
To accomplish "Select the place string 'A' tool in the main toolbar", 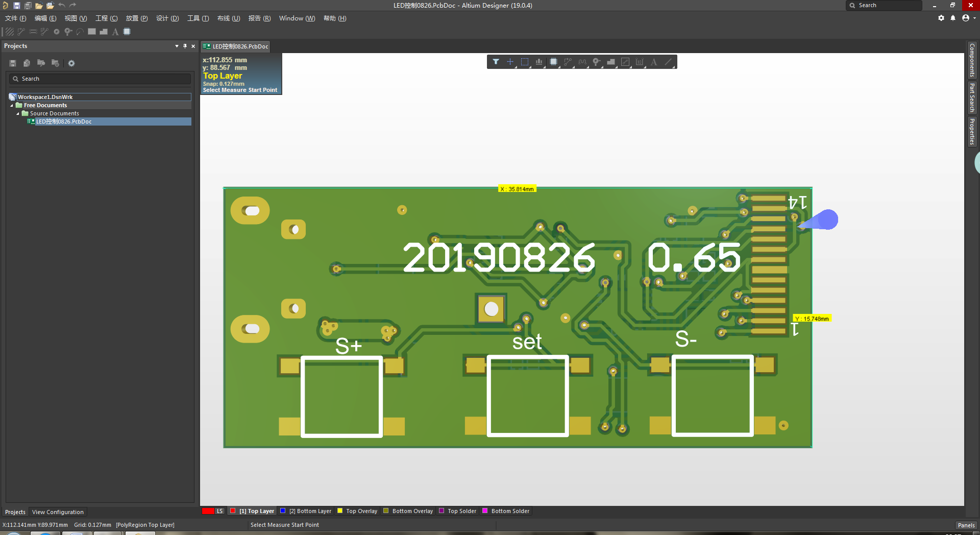I will (x=115, y=32).
